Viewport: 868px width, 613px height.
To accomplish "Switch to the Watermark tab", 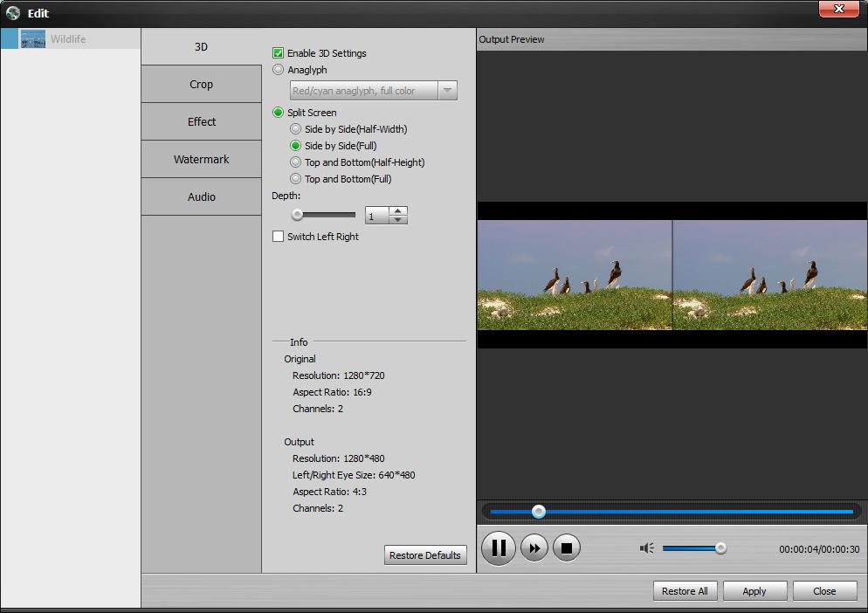I will (x=201, y=159).
